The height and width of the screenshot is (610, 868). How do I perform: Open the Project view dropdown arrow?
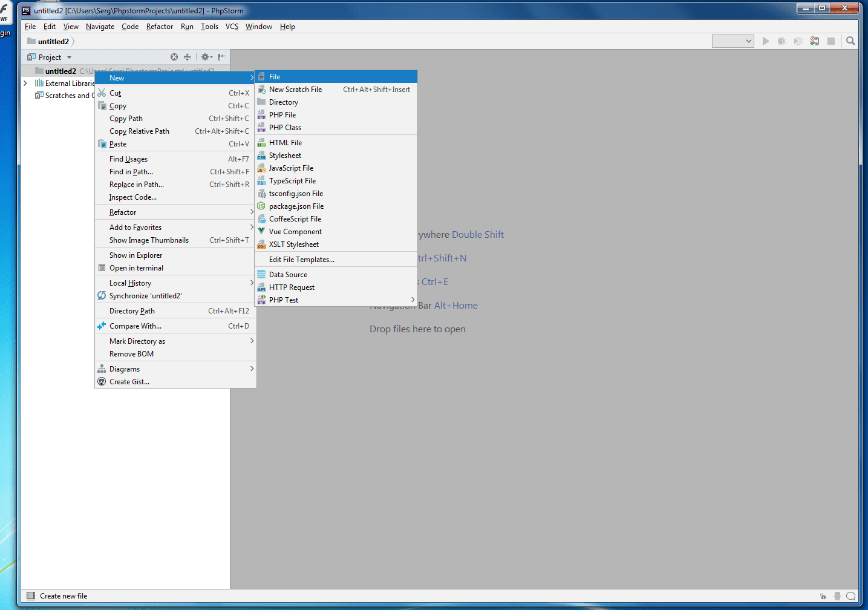click(69, 57)
